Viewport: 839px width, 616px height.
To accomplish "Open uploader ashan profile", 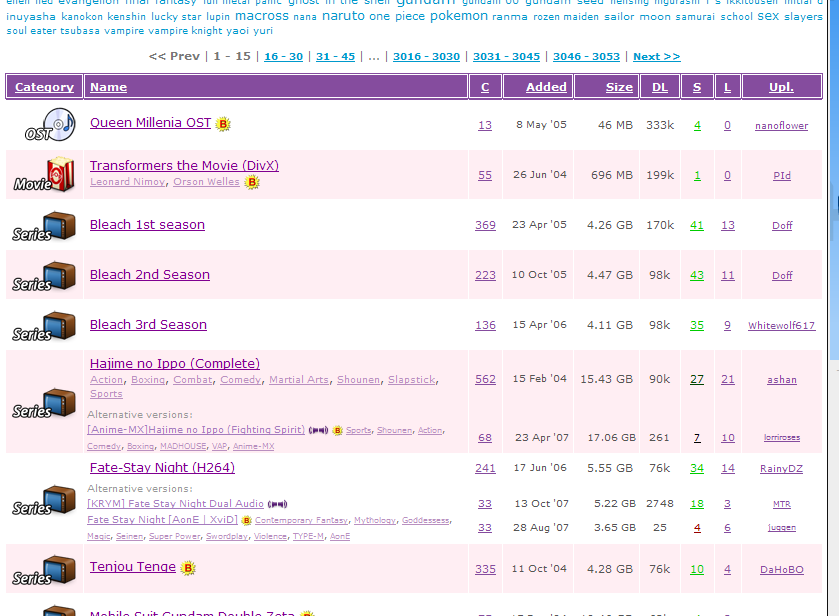I will 781,379.
